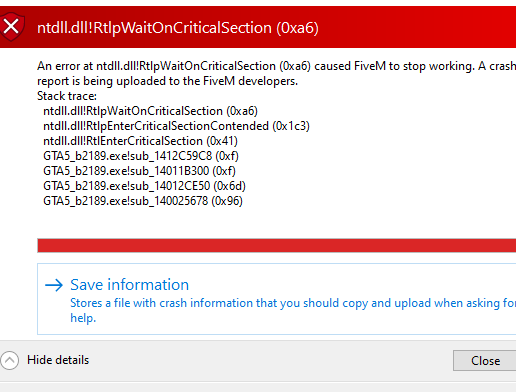
Task: Select the sub_14012CE50 (0x6d) stack line
Action: [x=144, y=186]
